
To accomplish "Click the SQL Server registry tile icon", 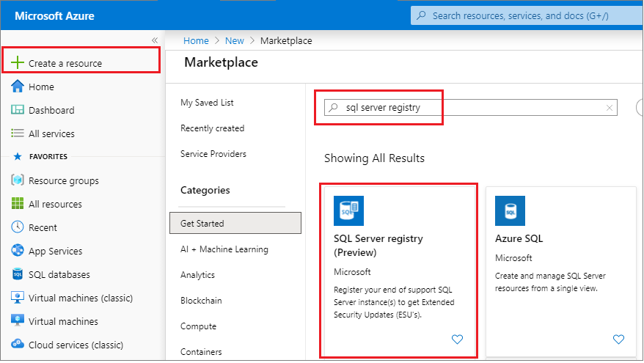I will [348, 210].
